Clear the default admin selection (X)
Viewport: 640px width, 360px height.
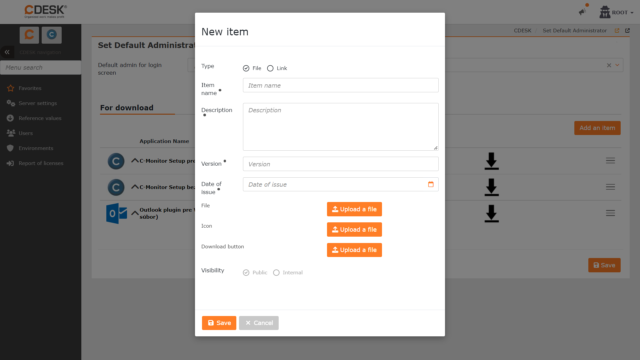(609, 65)
